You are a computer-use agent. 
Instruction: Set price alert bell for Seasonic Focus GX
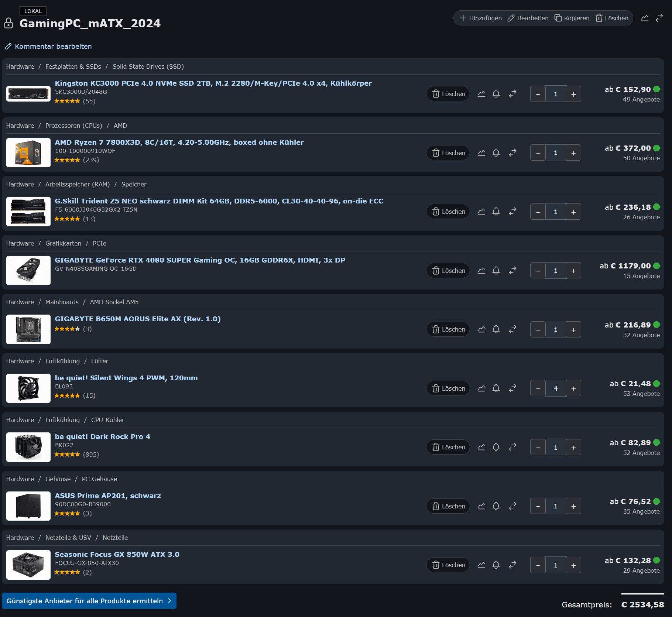(496, 565)
